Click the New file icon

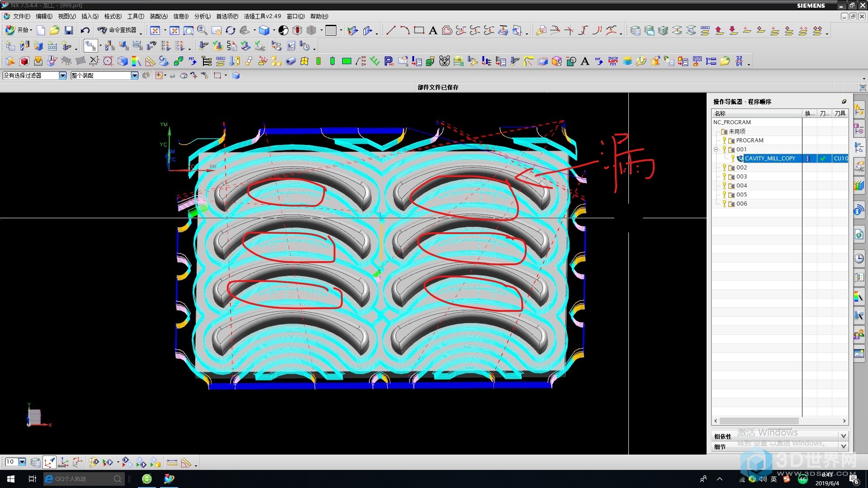41,30
